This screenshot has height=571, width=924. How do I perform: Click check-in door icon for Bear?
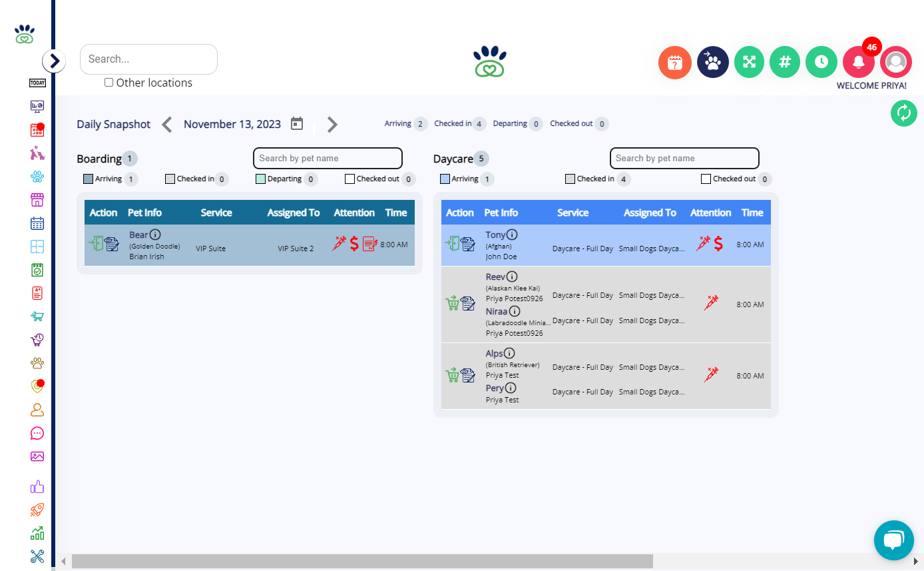(x=96, y=244)
